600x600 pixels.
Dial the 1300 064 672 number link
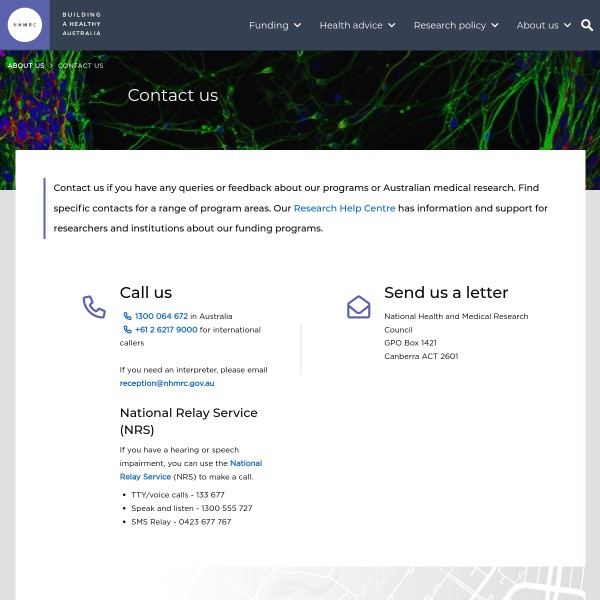pyautogui.click(x=161, y=316)
